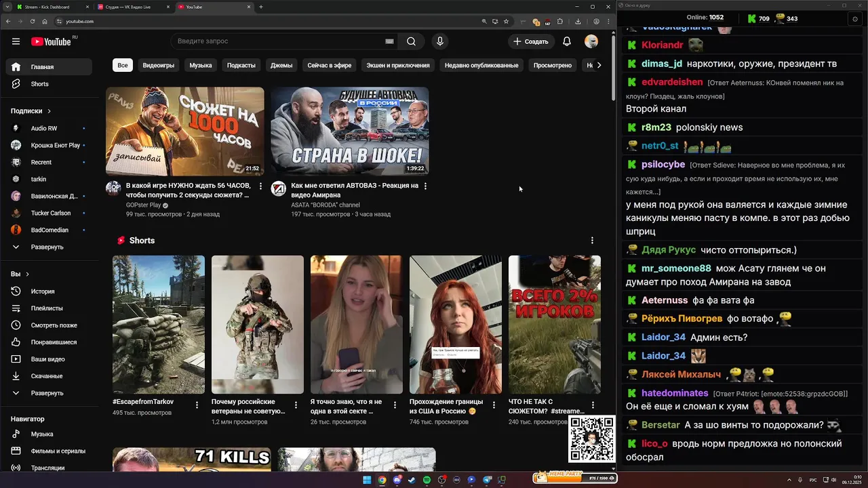Open a new Chrome tab
Viewport: 868px width, 488px height.
261,7
